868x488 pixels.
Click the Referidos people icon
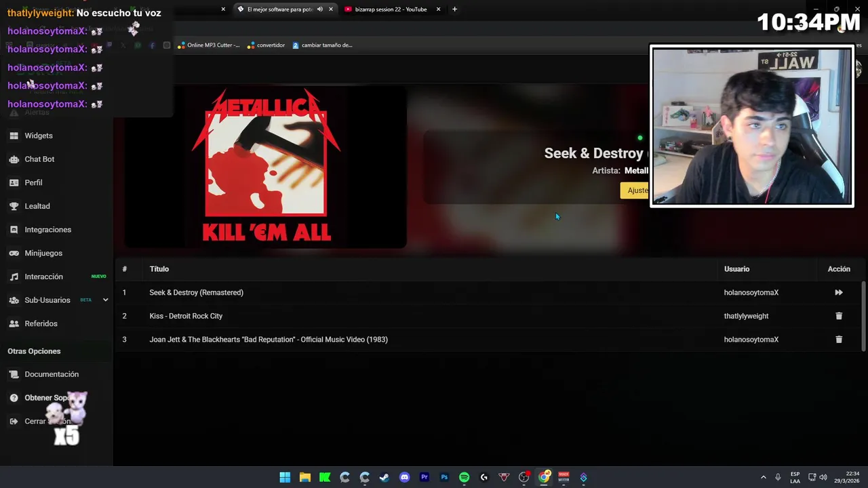coord(14,323)
